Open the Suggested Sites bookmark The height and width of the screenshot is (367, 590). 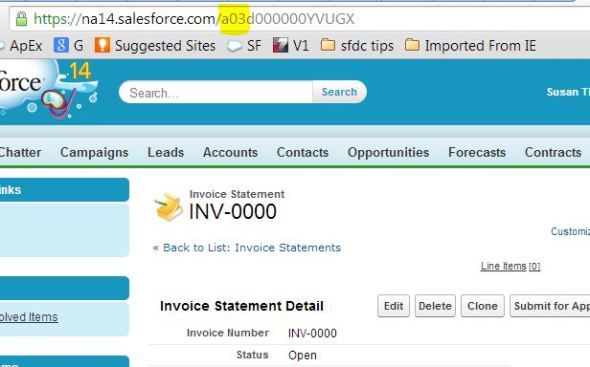pyautogui.click(x=155, y=46)
